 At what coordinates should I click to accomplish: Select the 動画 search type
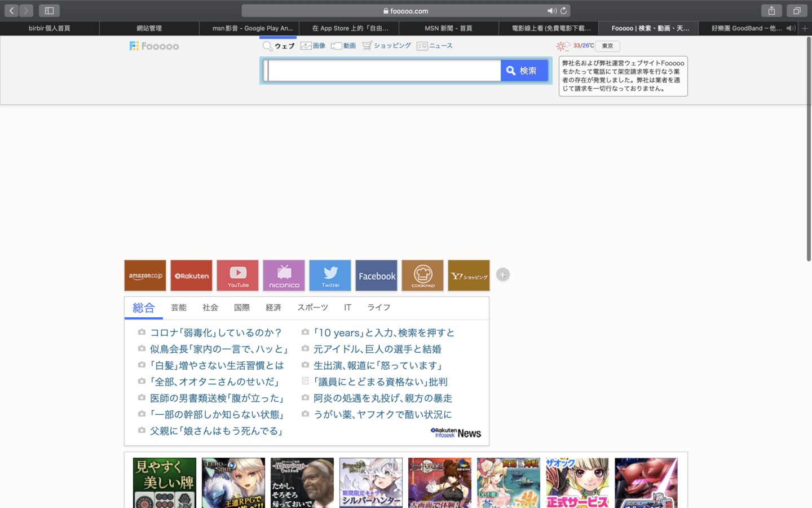tap(343, 46)
